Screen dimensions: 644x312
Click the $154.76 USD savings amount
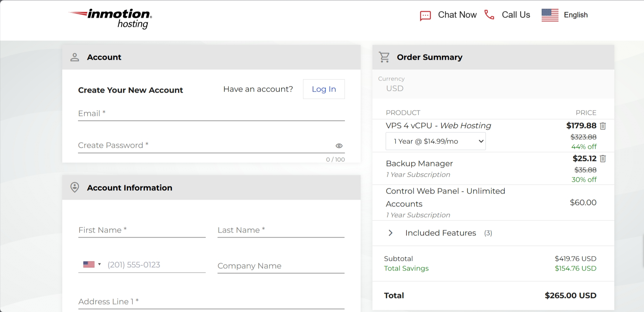coord(576,268)
